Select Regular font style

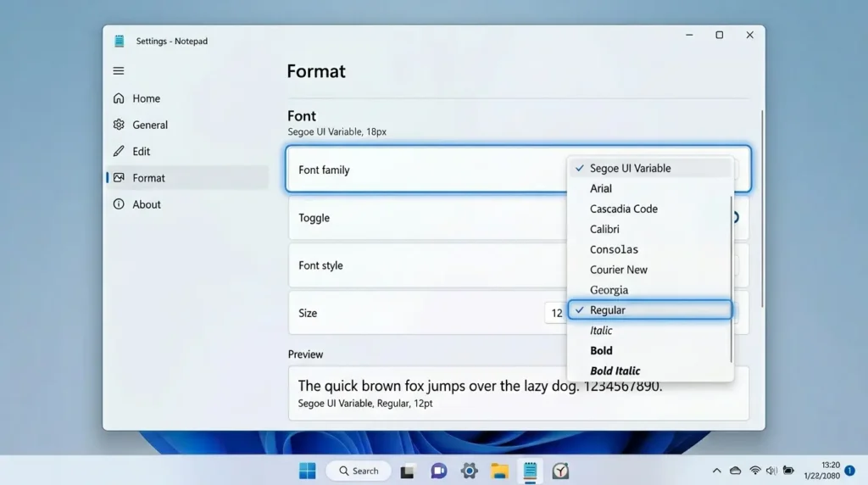point(650,310)
